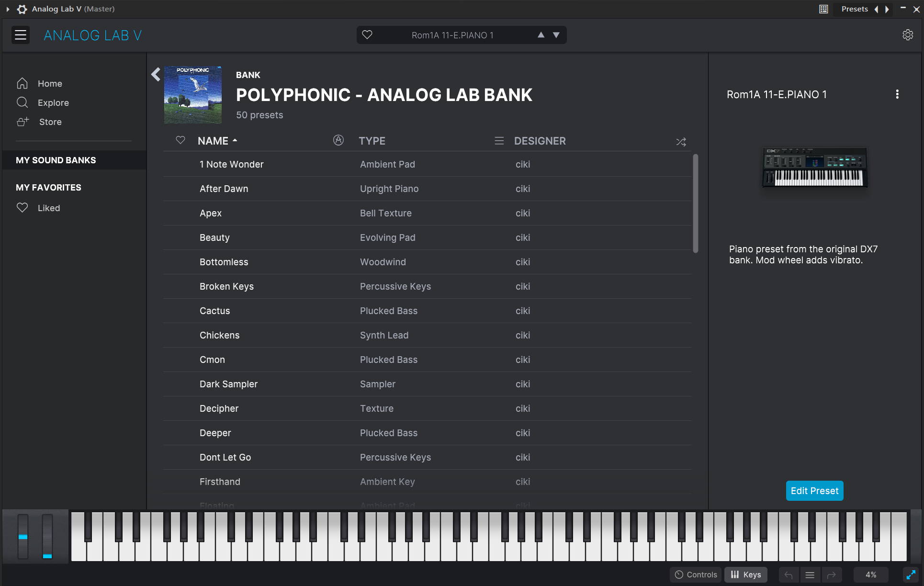Image resolution: width=924 pixels, height=586 pixels.
Task: Select the Dark Sampler preset
Action: tap(427, 384)
